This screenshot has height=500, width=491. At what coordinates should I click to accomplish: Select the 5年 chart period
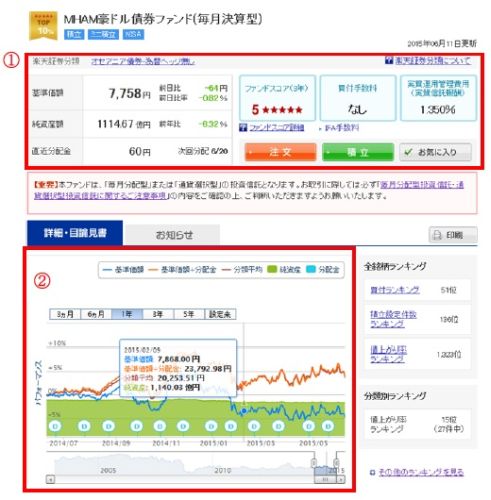point(189,314)
